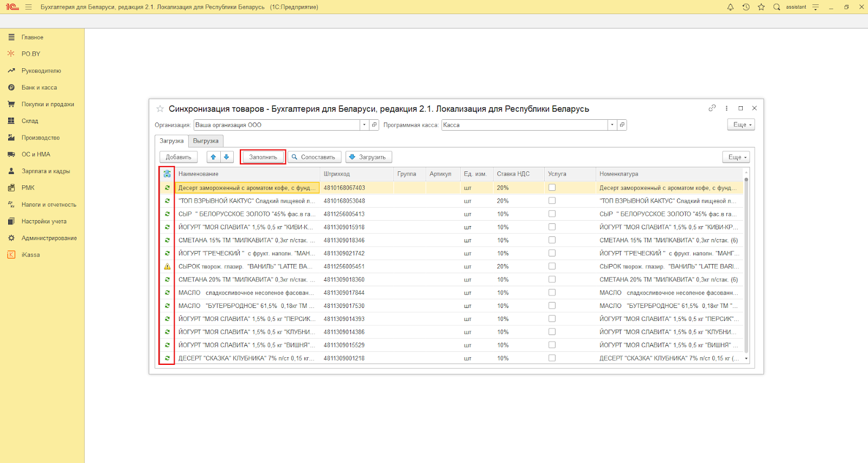Copy link to form icon

[x=712, y=108]
